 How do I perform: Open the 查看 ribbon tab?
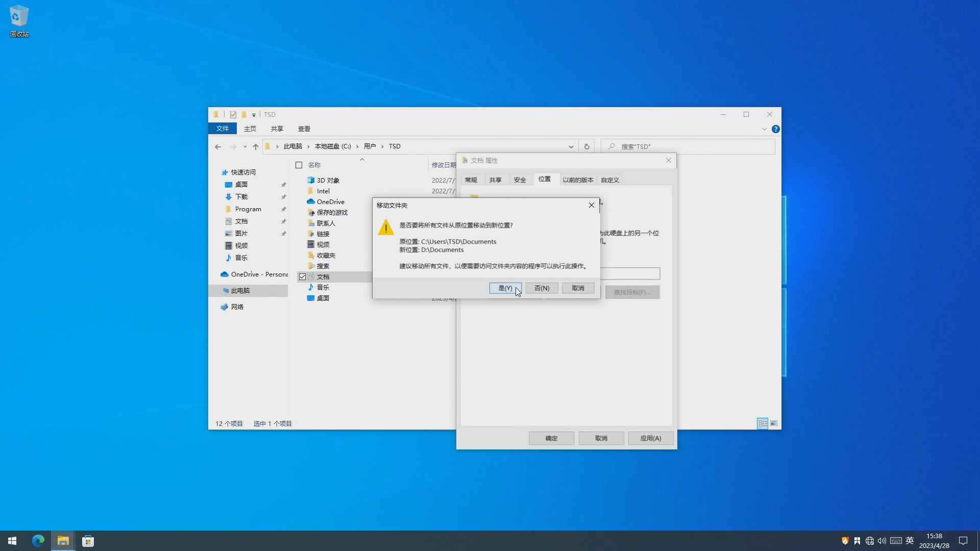point(304,129)
